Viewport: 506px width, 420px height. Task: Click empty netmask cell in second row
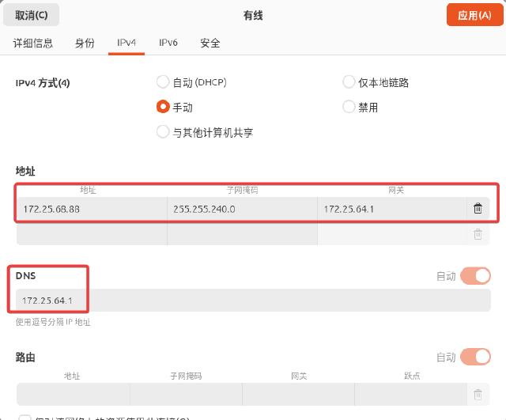[x=243, y=233]
